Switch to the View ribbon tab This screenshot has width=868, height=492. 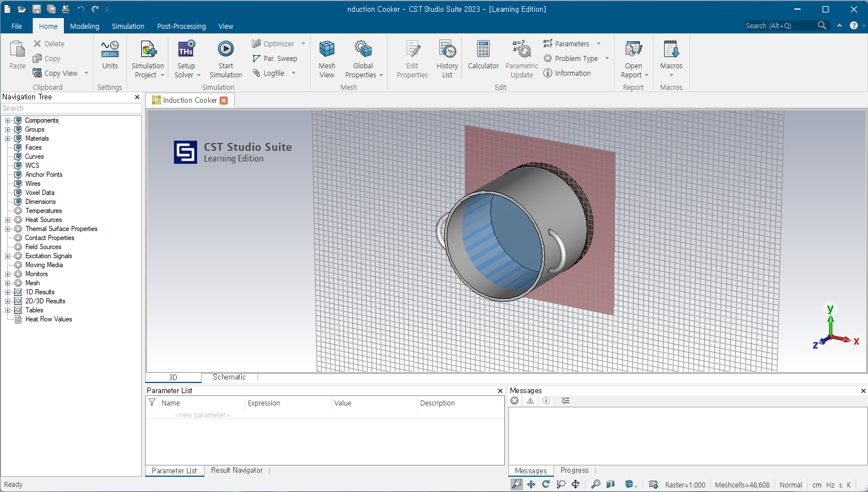[226, 26]
